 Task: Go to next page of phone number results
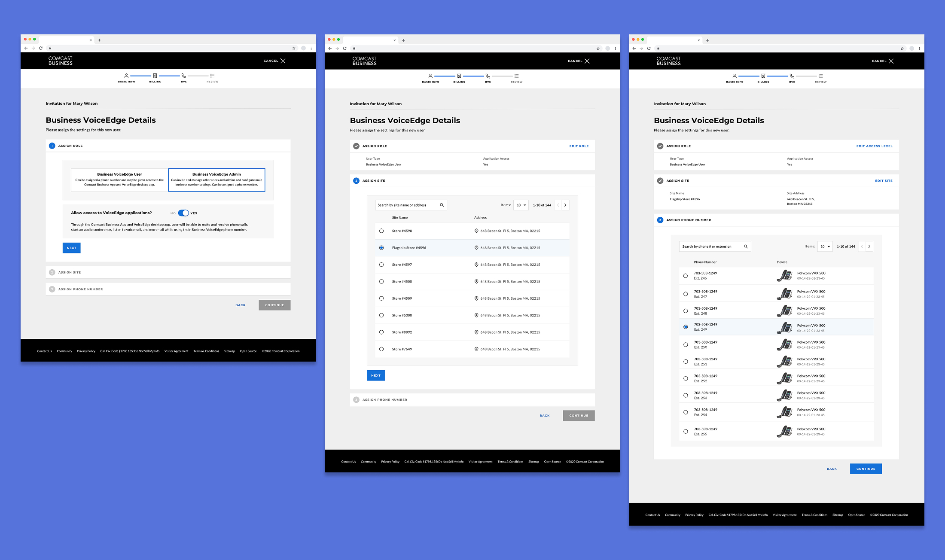(x=869, y=247)
